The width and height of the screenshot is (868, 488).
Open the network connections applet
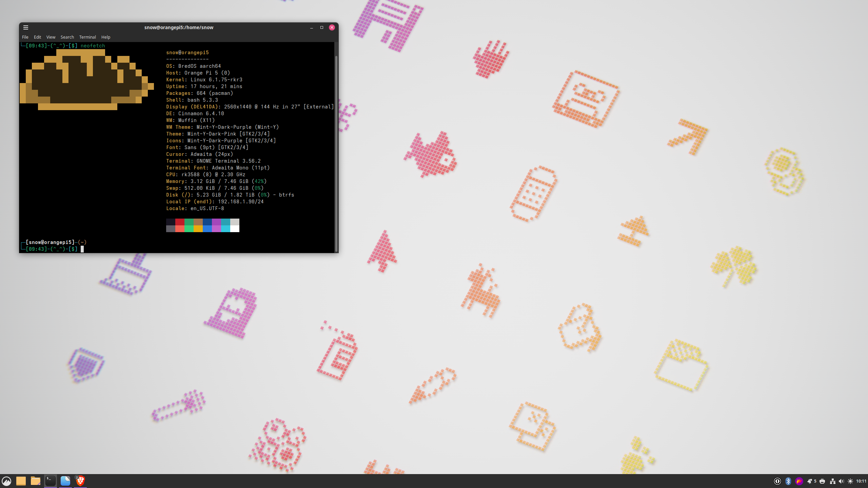832,481
